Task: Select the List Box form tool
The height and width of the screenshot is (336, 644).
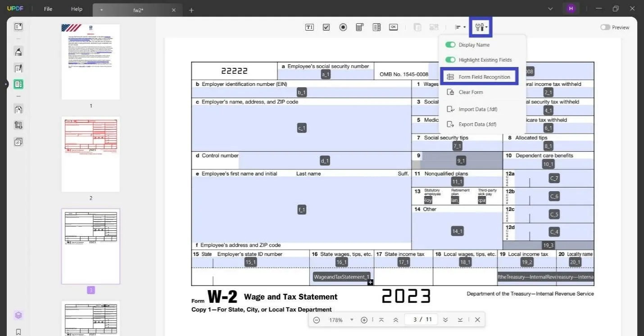Action: [376, 27]
